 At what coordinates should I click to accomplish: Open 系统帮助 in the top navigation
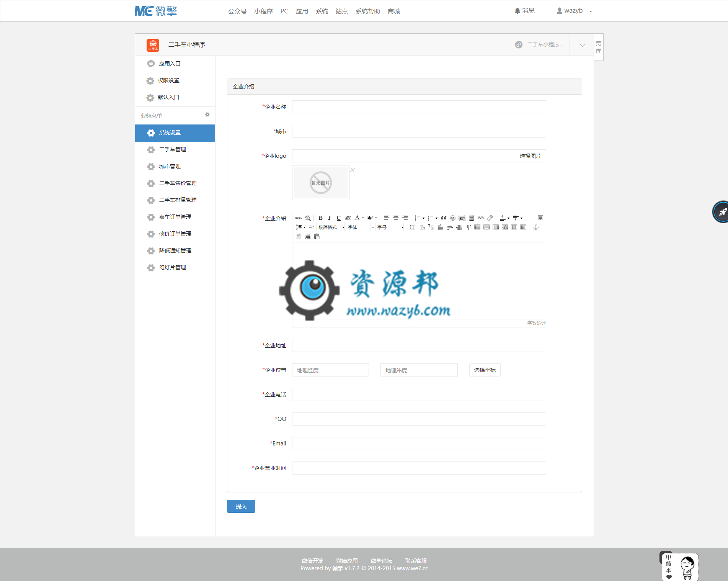point(367,11)
